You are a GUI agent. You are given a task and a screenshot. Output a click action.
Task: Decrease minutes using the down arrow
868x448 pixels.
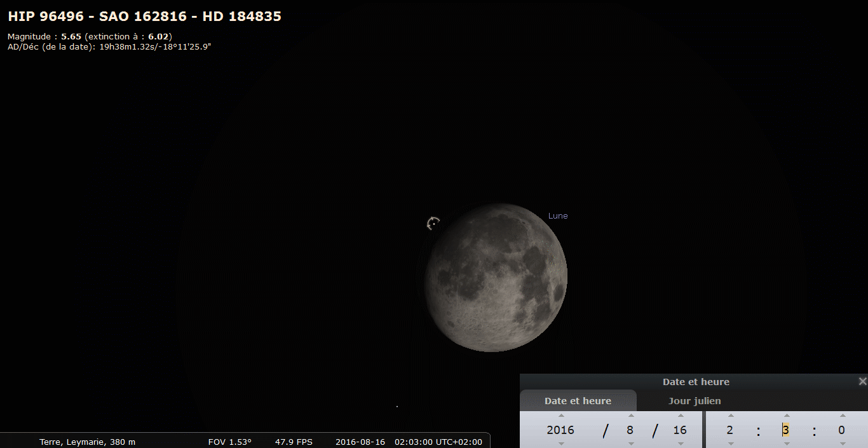[x=786, y=444]
